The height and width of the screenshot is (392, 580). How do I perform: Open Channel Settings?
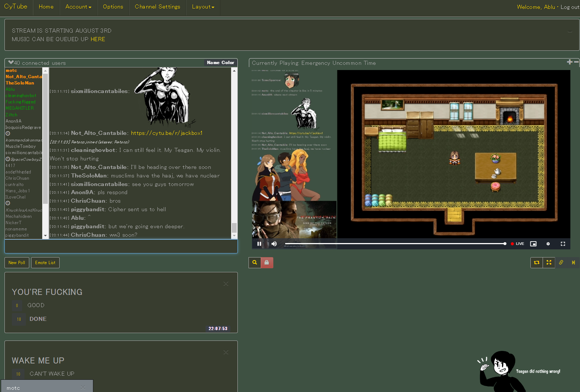[157, 7]
